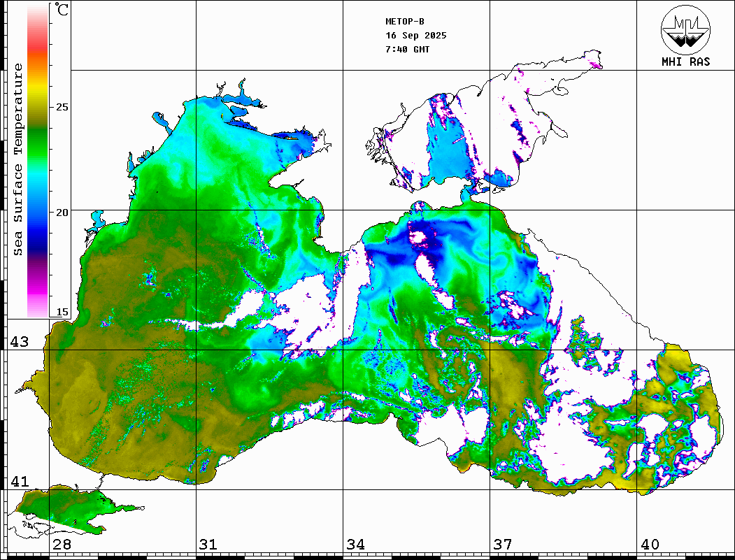735x560 pixels.
Task: Click the 15 mark on temperature scale
Action: tap(62, 312)
